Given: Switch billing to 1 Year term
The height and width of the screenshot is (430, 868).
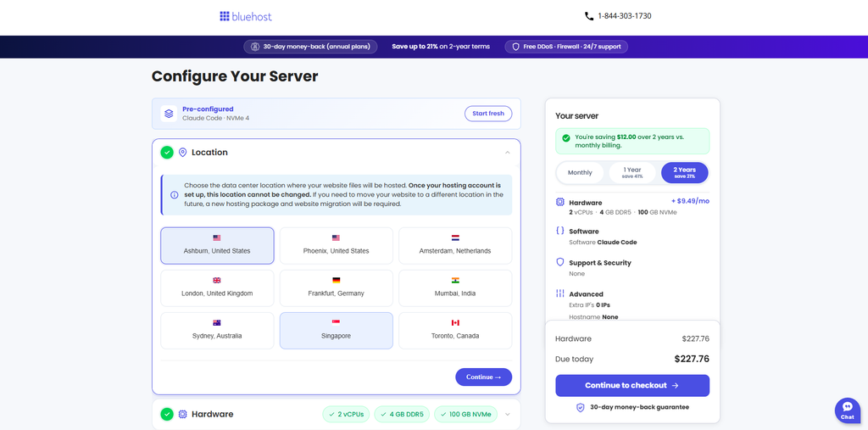Looking at the screenshot, I should click(x=632, y=173).
